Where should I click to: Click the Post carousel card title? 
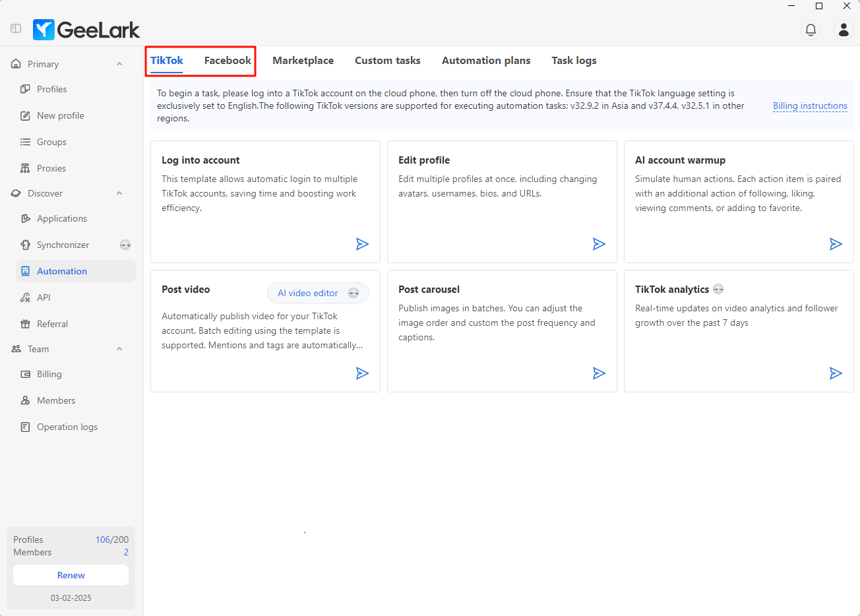tap(429, 290)
